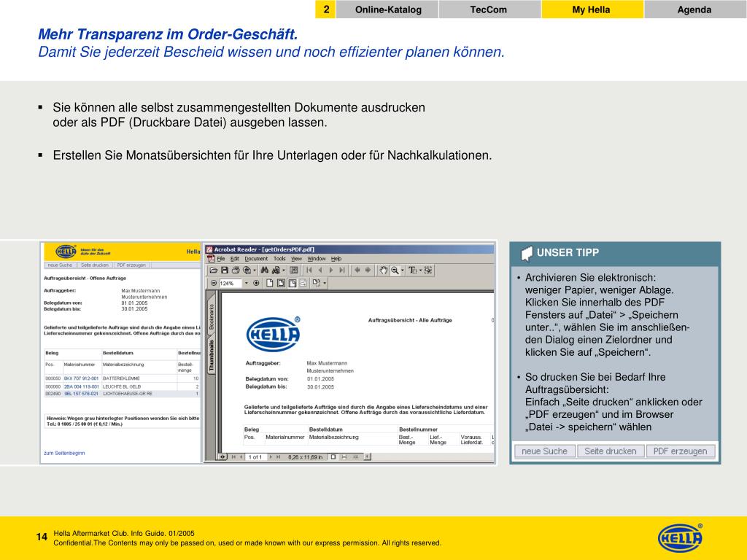This screenshot has height=560, width=747.
Task: Open the zoom percentage dropdown arrow
Action: coord(247,283)
